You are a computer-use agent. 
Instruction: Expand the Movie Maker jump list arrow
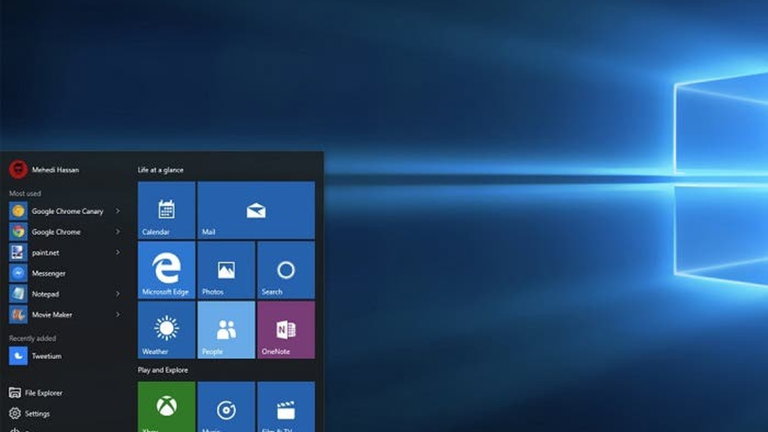point(118,315)
